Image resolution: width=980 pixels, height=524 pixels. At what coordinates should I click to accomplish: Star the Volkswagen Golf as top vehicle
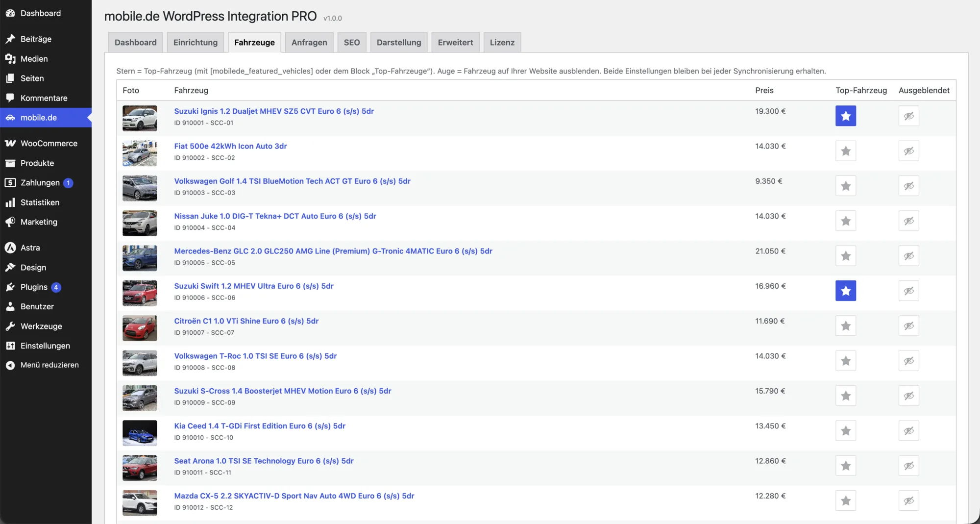846,186
